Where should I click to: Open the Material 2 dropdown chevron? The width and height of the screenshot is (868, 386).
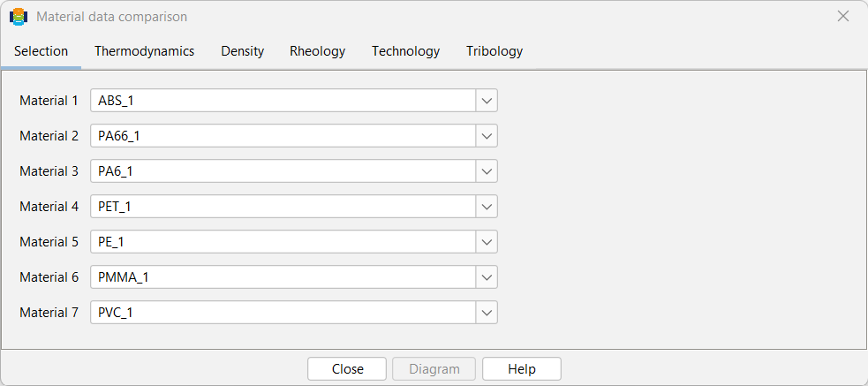487,136
